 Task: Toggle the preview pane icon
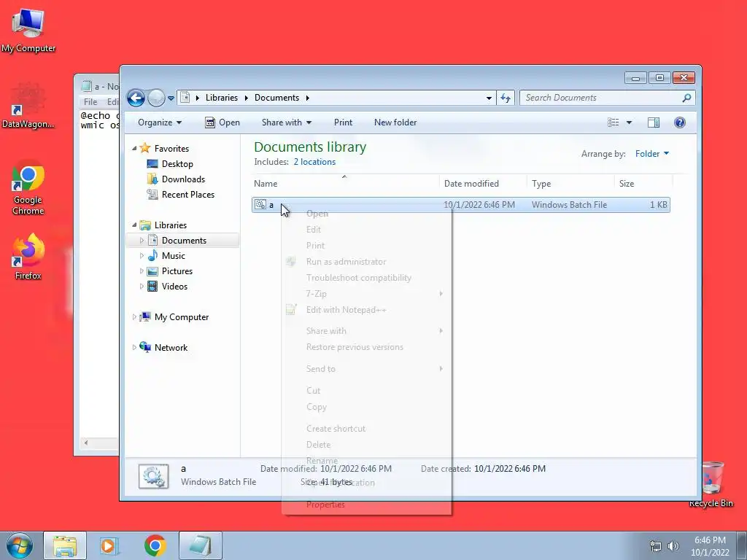(x=654, y=122)
